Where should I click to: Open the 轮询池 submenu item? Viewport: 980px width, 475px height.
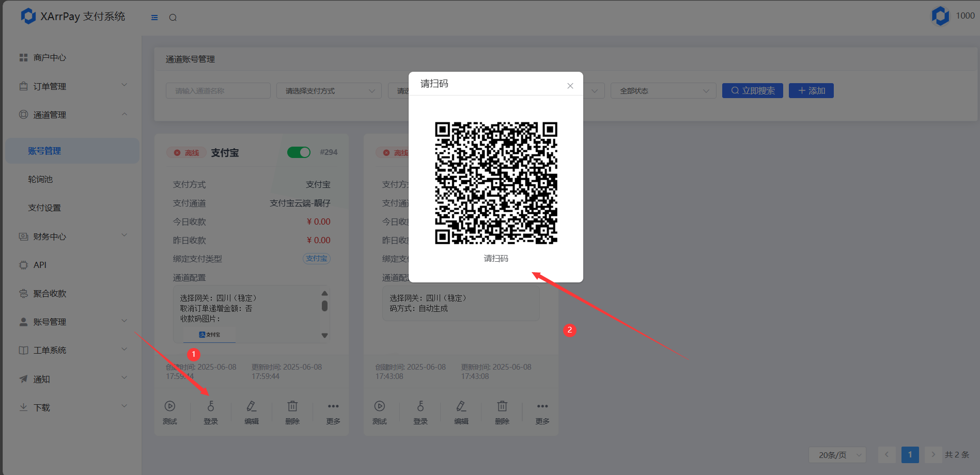pos(41,179)
